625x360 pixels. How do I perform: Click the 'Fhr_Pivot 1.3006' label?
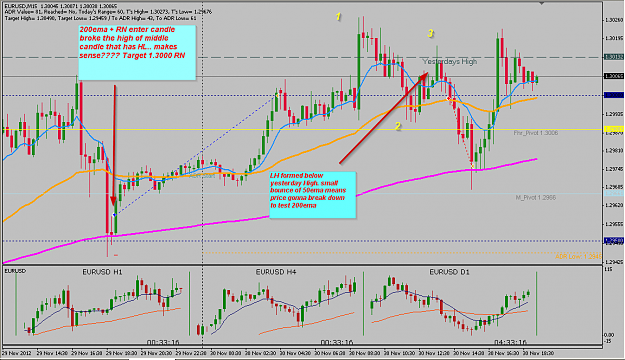(535, 133)
